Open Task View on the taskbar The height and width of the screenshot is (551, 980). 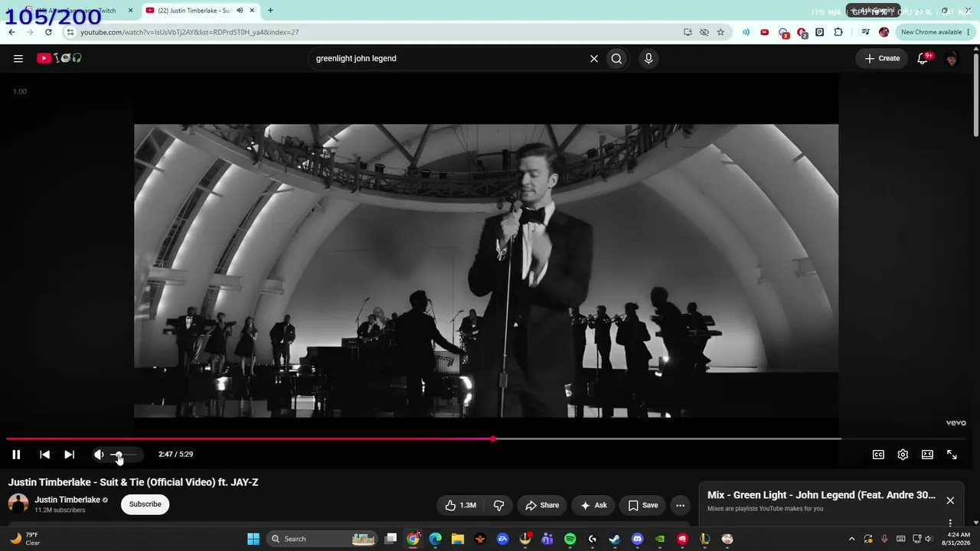[390, 539]
